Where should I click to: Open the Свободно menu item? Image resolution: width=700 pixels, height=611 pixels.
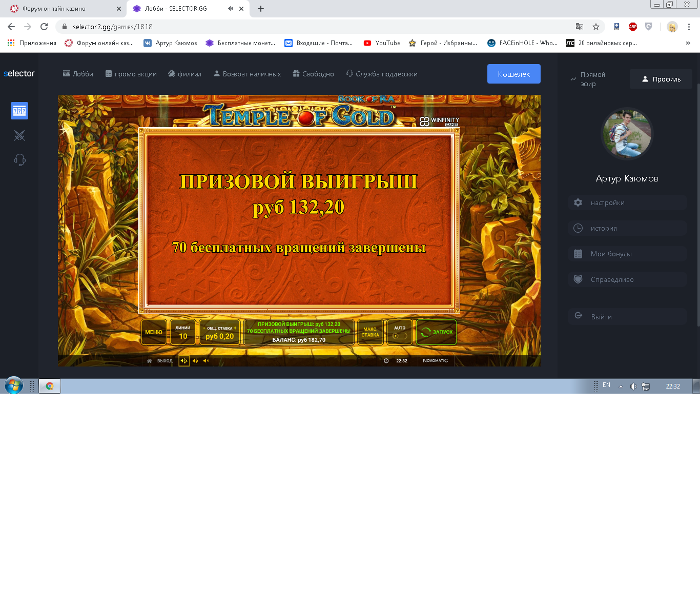tap(313, 74)
